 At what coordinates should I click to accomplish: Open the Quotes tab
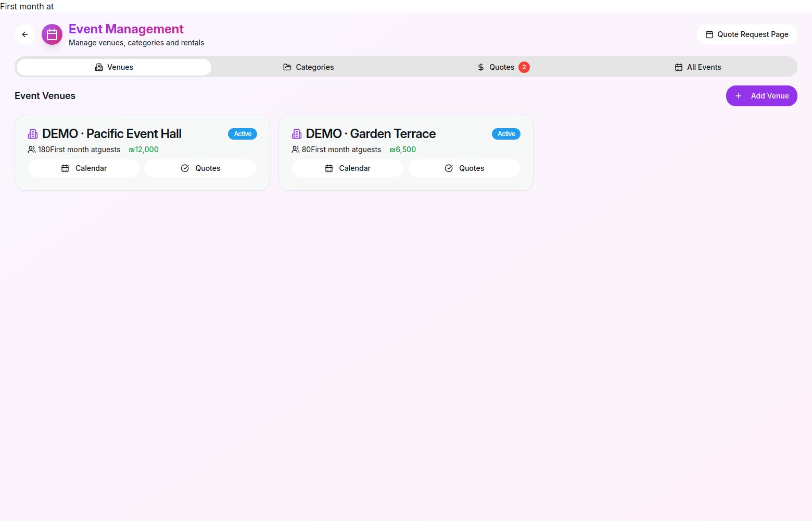click(x=503, y=67)
